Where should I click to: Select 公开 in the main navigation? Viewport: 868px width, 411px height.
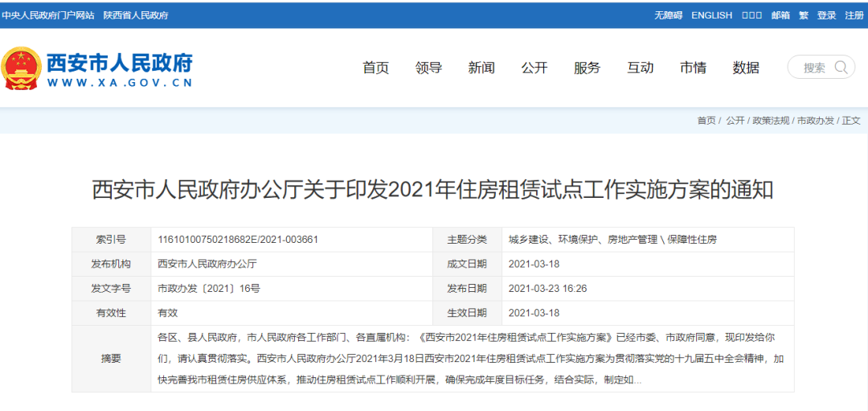coord(534,68)
